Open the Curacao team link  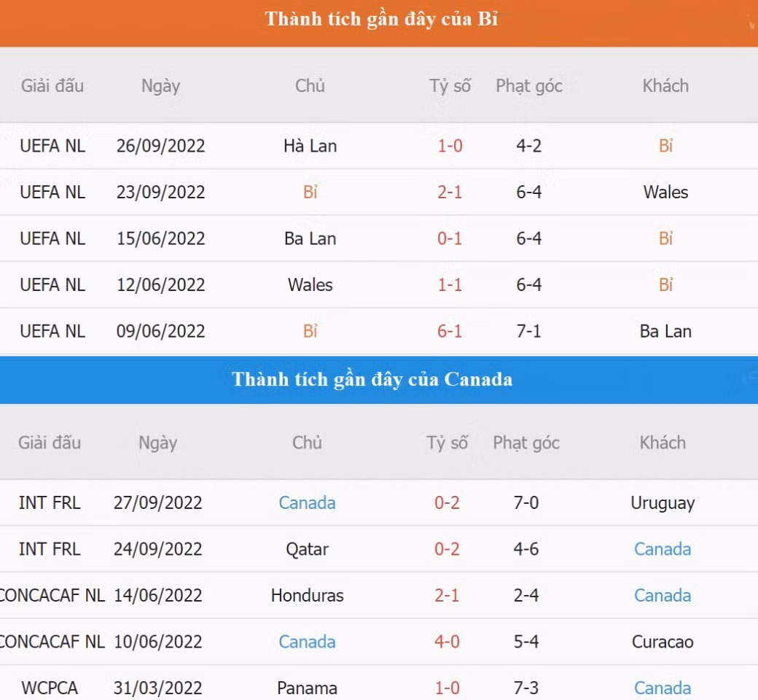click(662, 642)
